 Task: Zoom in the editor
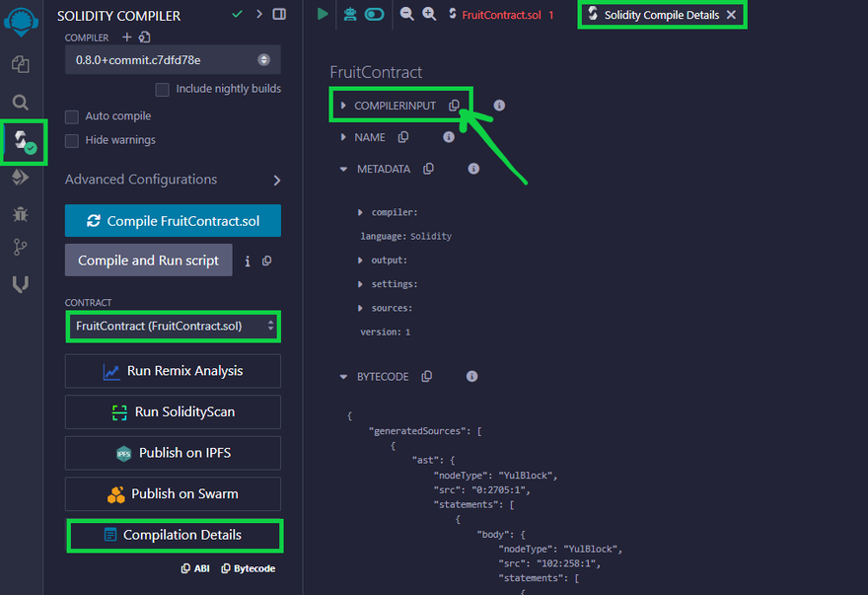click(x=429, y=14)
